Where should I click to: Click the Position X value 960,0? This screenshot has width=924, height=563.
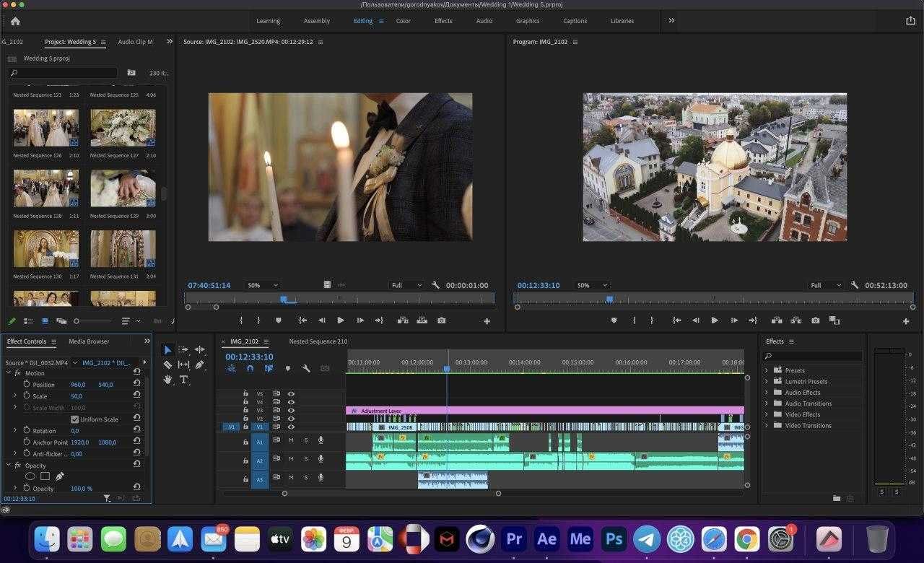77,385
